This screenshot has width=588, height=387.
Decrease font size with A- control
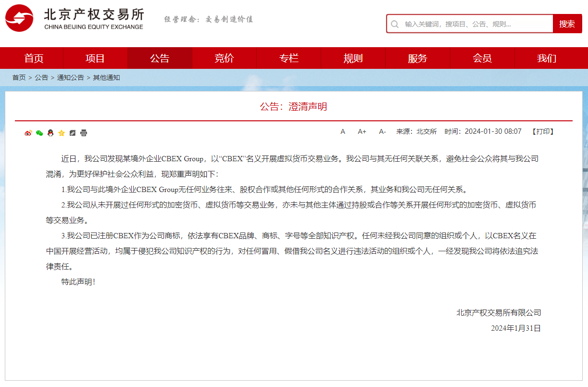(x=382, y=131)
